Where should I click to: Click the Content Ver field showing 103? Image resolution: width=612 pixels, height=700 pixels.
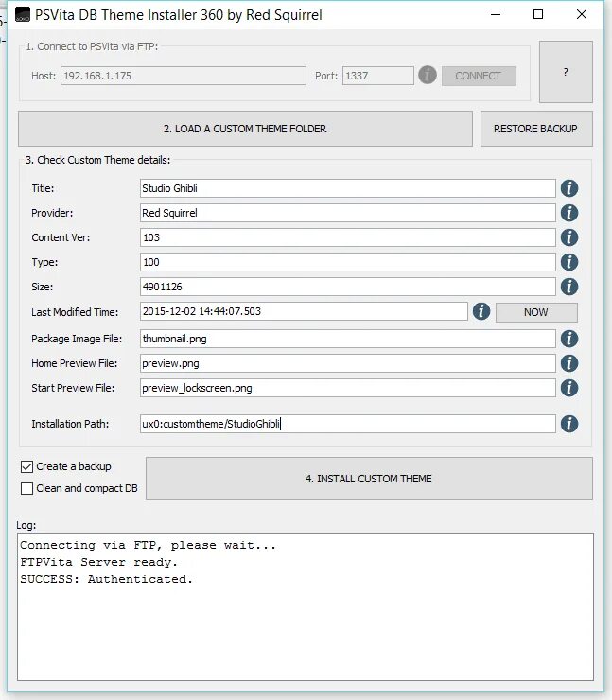click(x=348, y=237)
